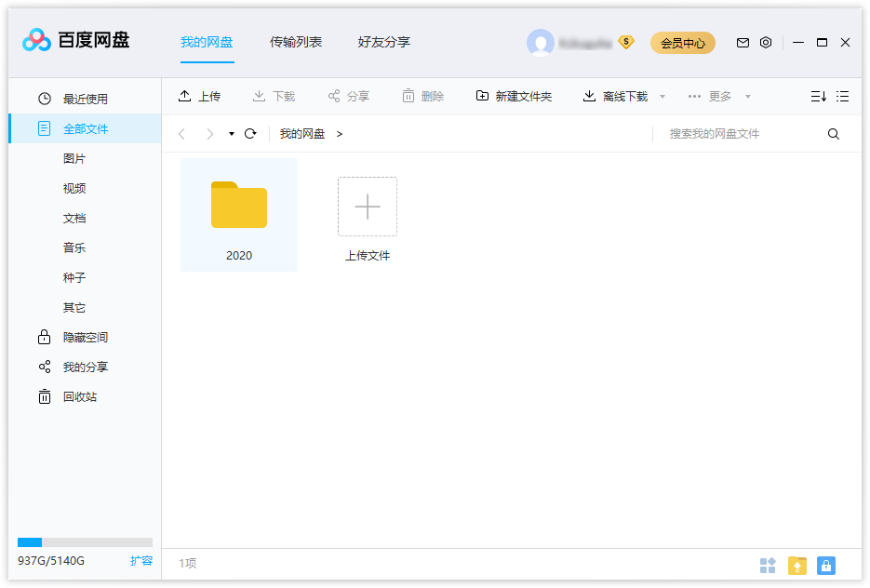Select 隐藏空间 (Hidden Space) in sidebar
Viewport: 870px width, 588px height.
79,337
